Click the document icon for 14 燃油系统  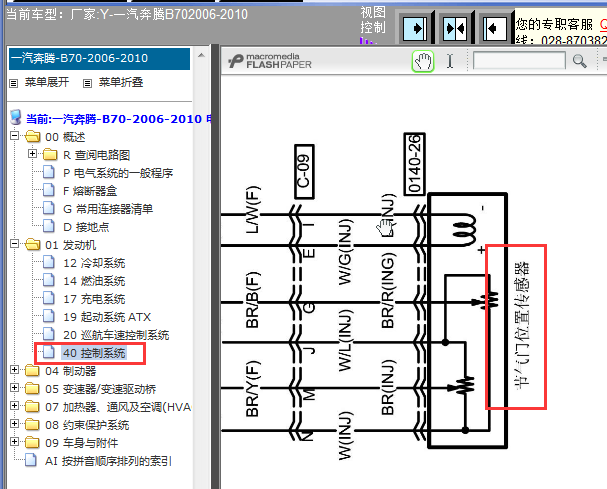pos(48,280)
